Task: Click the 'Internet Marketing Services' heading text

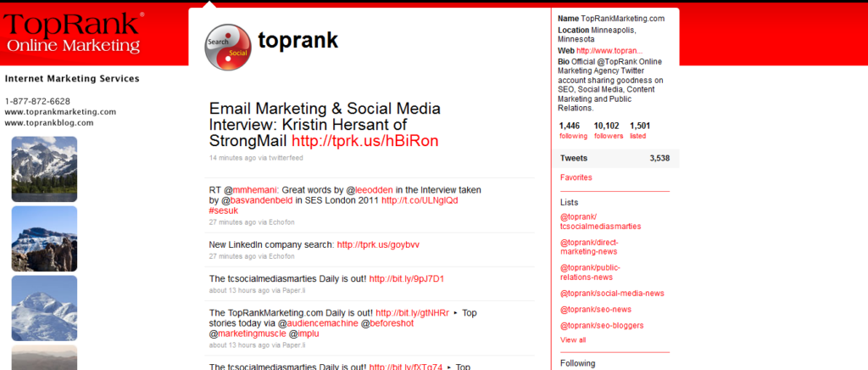Action: click(72, 79)
